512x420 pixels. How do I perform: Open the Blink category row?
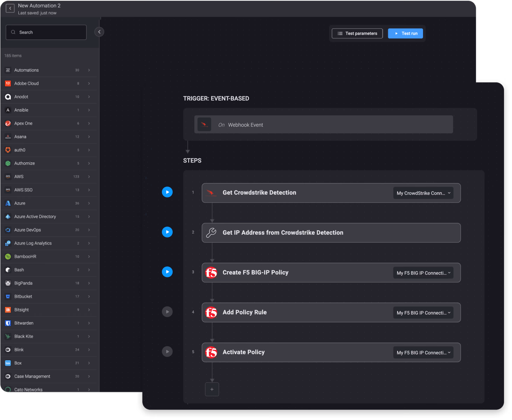pyautogui.click(x=49, y=350)
